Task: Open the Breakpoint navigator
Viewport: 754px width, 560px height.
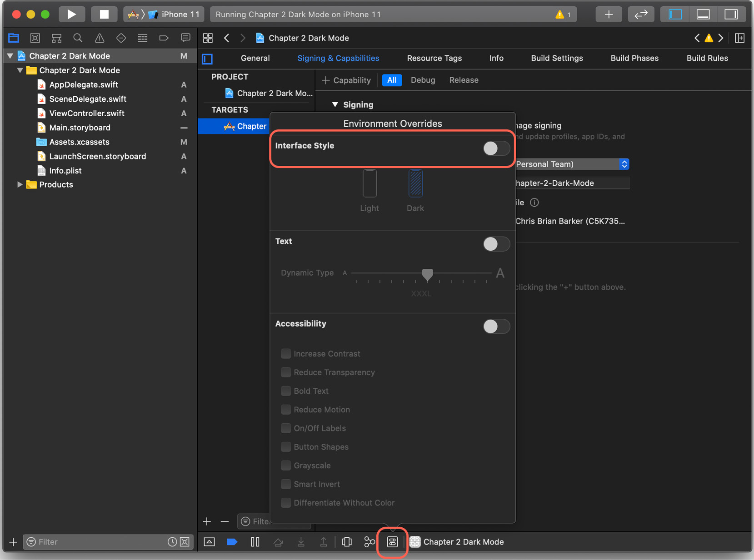Action: pyautogui.click(x=164, y=38)
